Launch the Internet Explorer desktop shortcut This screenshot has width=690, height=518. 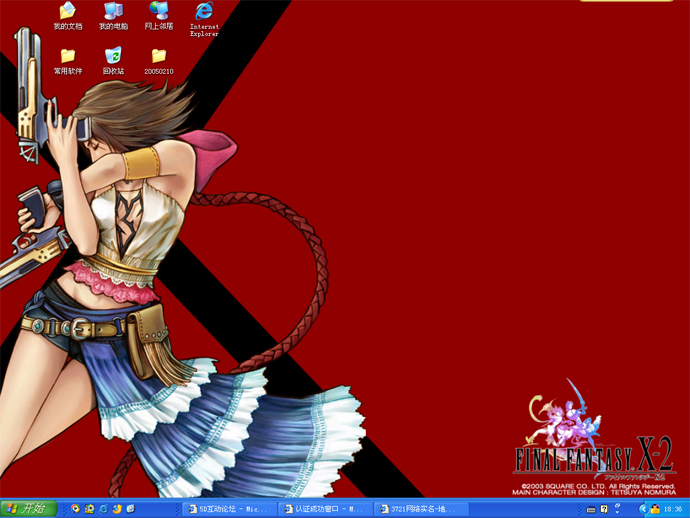[204, 19]
